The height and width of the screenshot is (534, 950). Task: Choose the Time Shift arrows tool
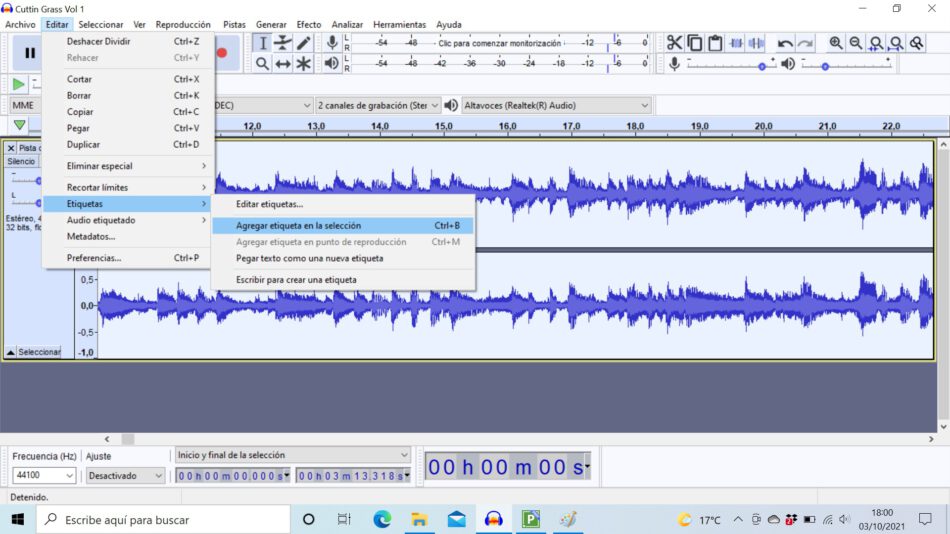(x=283, y=64)
